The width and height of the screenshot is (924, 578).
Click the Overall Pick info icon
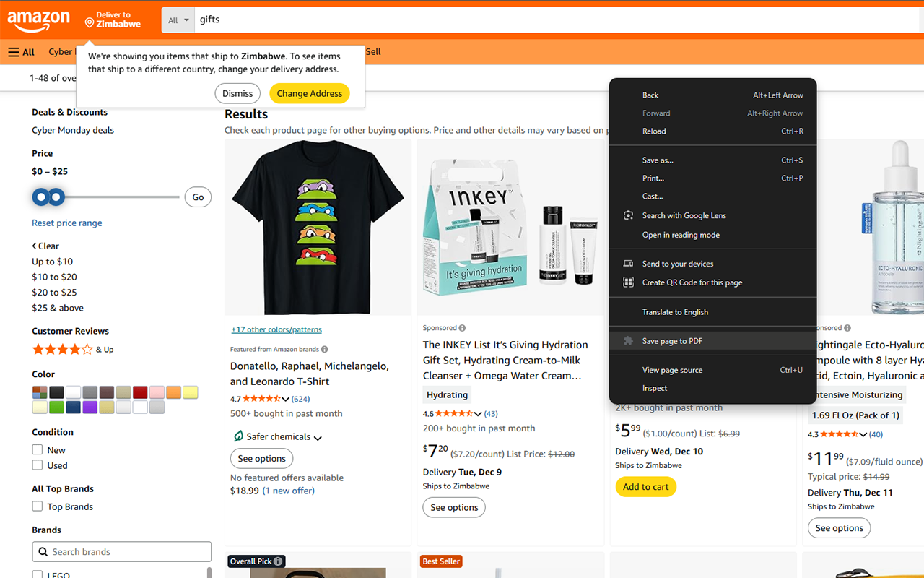pos(278,561)
